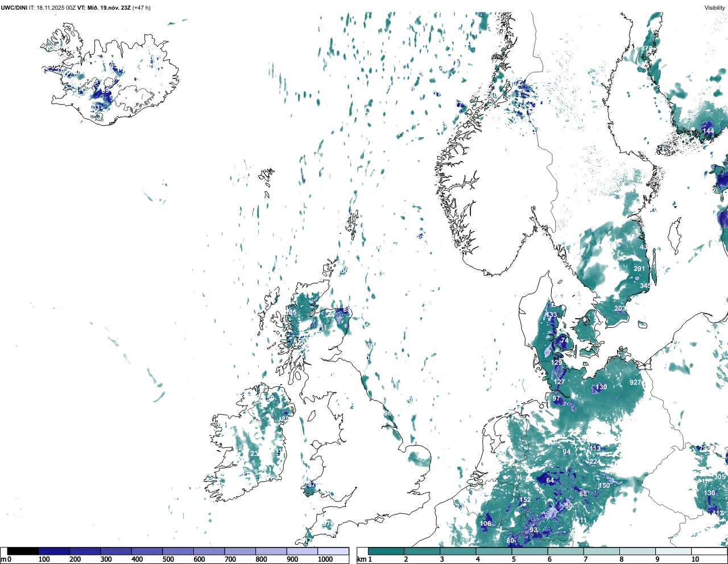Click the 'km 1' label on kilometer legend
This screenshot has width=728, height=564.
click(365, 559)
